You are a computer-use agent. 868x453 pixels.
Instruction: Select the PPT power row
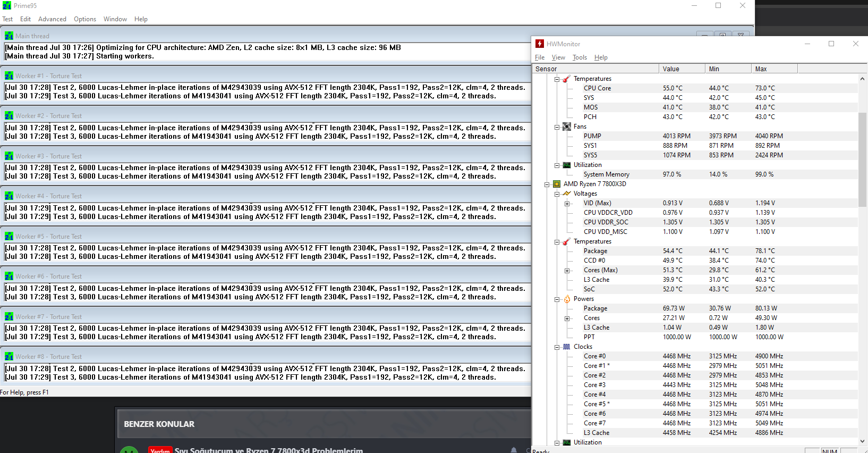pos(695,337)
